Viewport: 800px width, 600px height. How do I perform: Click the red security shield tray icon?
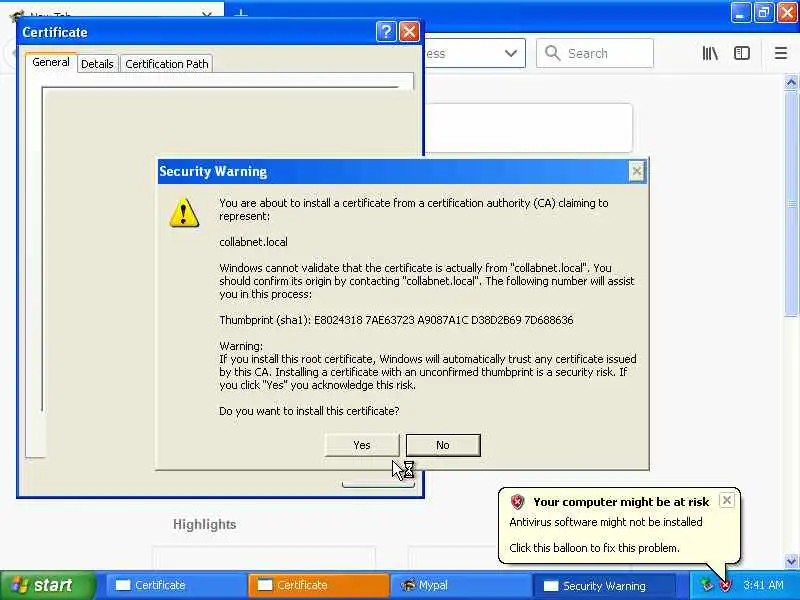[x=725, y=585]
